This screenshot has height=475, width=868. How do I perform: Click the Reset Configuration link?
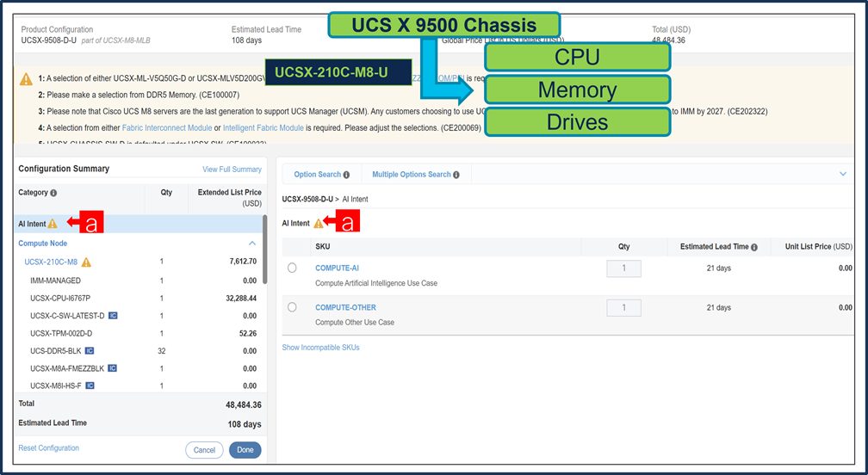coord(49,448)
